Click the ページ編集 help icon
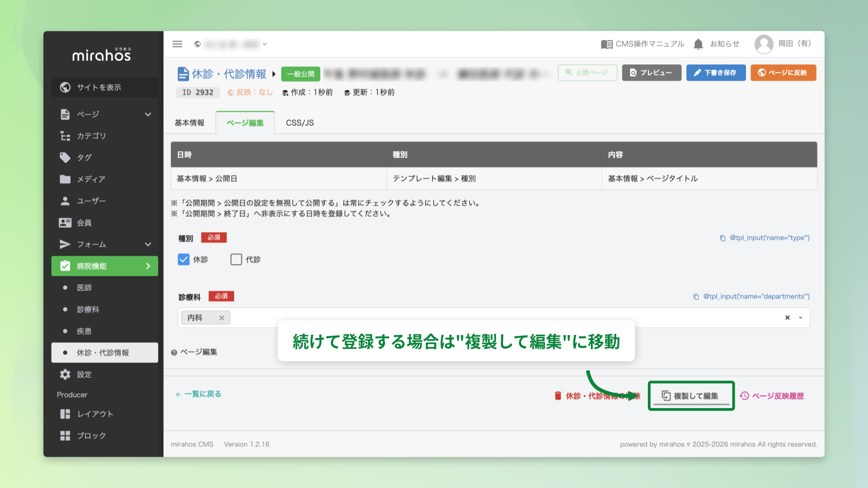This screenshot has height=488, width=868. click(174, 352)
